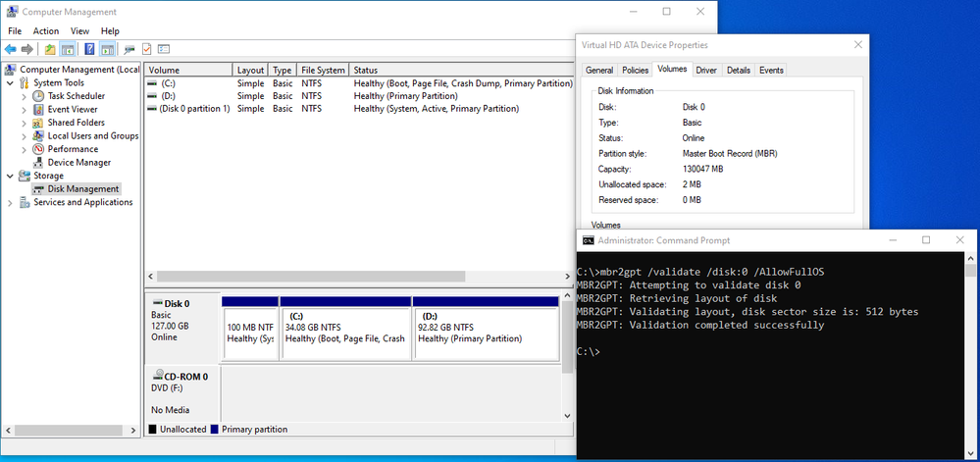Click the Back arrow in the toolbar

pos(11,48)
